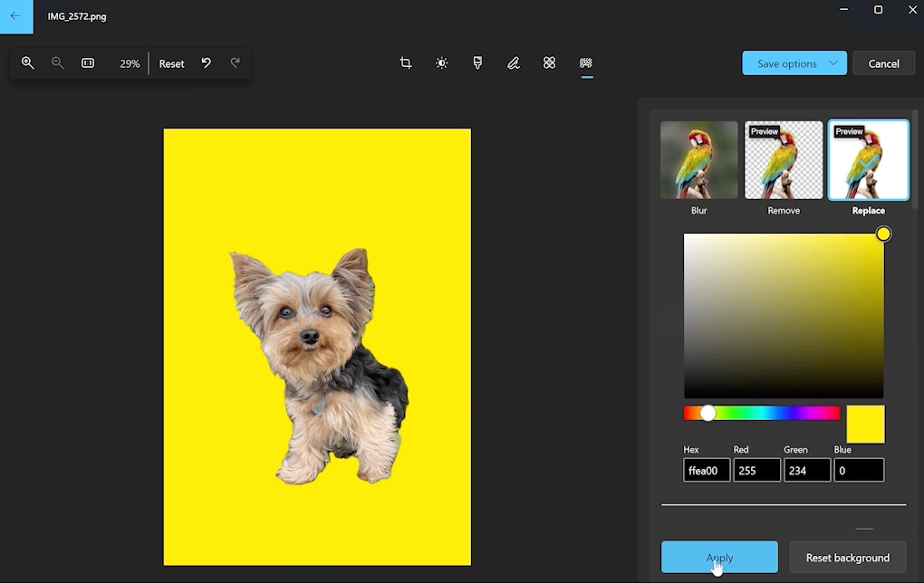Click the hue slider handle
This screenshot has width=924, height=583.
tap(708, 413)
